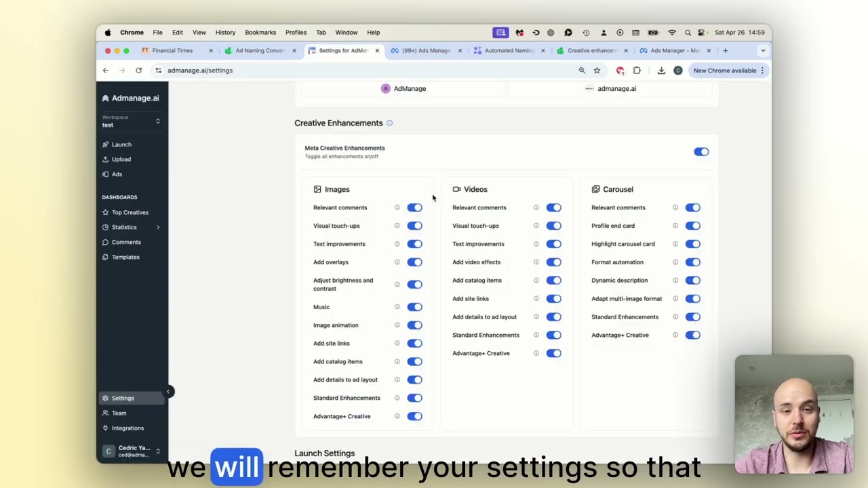Show info for Carousel Profile end card
The width and height of the screenshot is (868, 488).
click(x=675, y=226)
